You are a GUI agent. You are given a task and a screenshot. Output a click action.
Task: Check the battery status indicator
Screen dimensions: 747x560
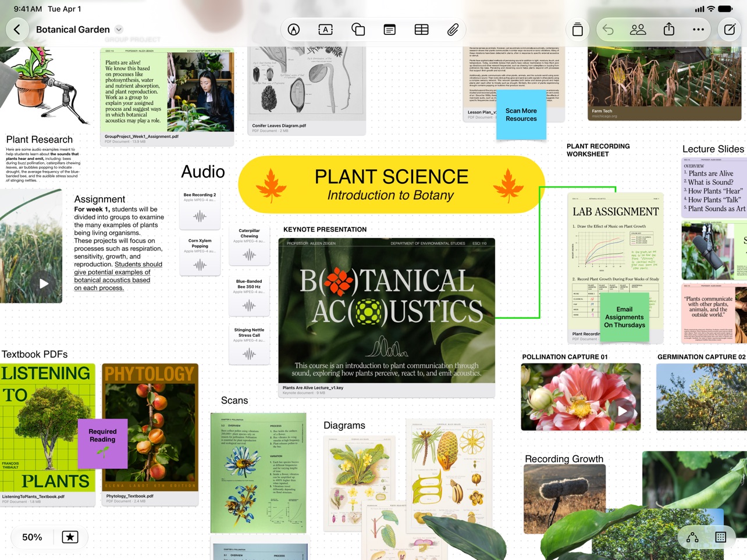[x=725, y=9]
